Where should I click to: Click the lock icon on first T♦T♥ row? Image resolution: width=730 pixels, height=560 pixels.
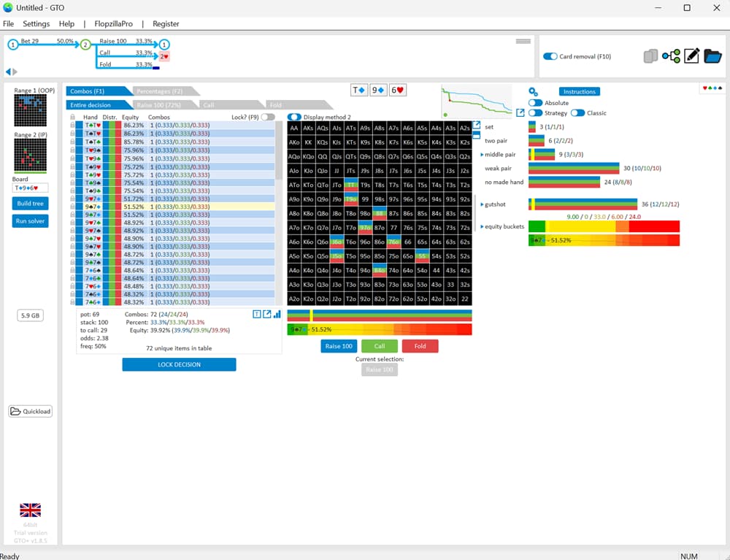(x=72, y=126)
